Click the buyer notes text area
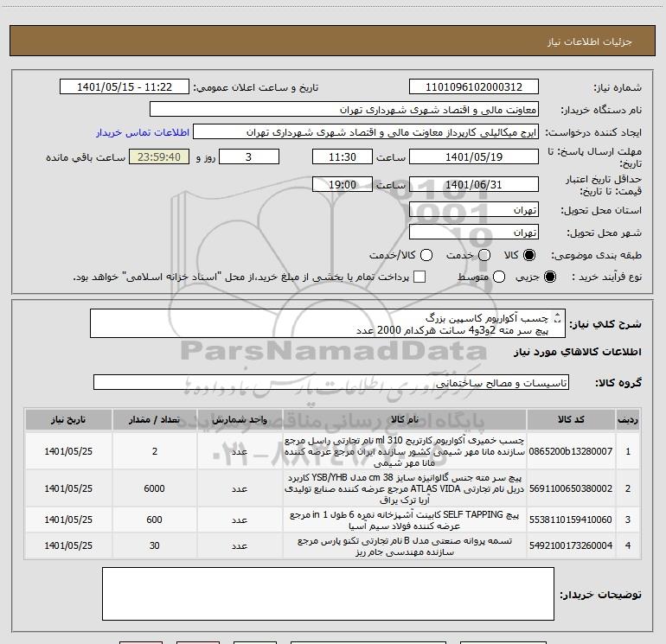Screen dimensions: 666x644 pyautogui.click(x=328, y=594)
